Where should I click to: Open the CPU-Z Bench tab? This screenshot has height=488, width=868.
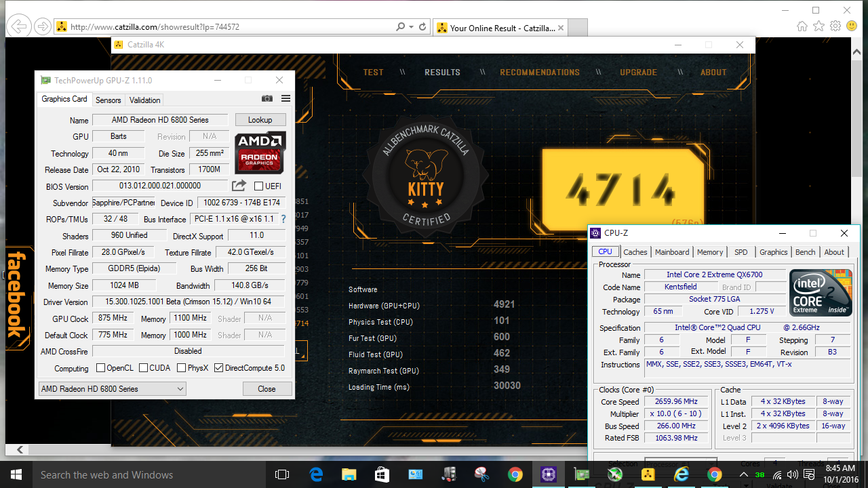point(806,252)
